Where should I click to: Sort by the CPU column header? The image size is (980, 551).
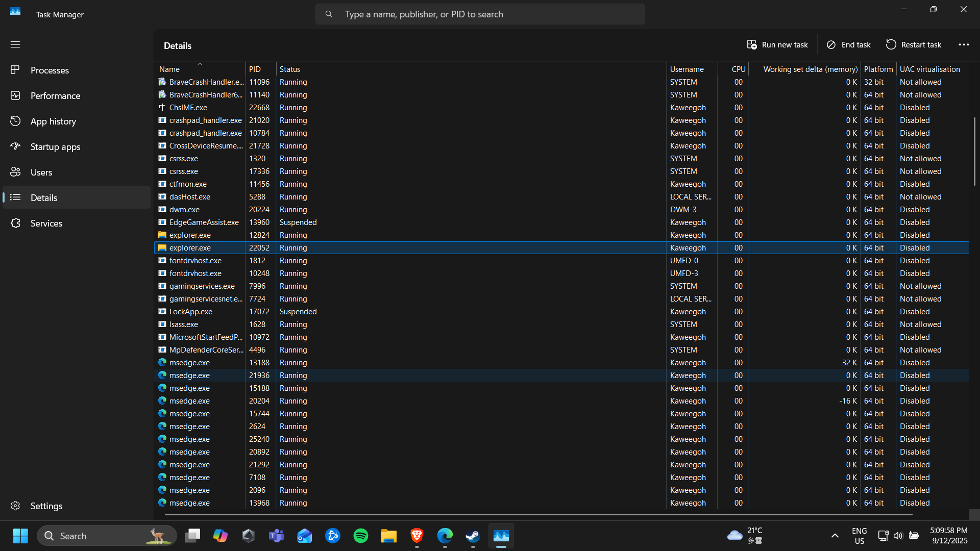click(738, 69)
